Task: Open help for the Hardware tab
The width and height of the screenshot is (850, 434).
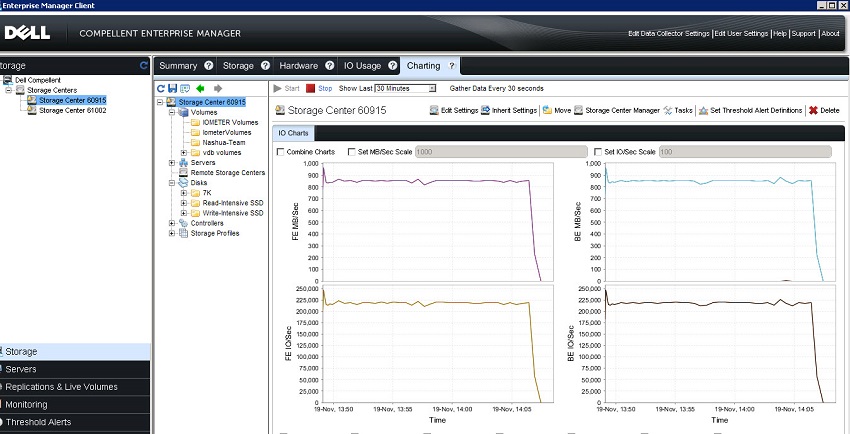Action: pos(330,66)
